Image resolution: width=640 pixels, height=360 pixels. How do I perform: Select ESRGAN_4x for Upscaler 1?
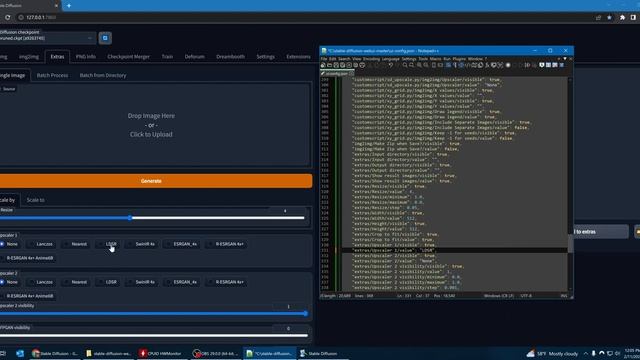pos(181,244)
